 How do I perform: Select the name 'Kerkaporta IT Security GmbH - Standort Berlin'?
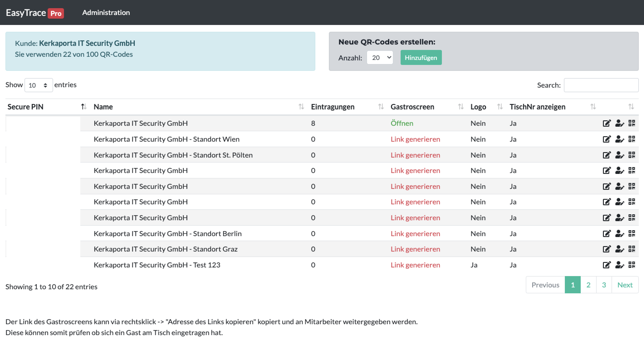(x=167, y=233)
